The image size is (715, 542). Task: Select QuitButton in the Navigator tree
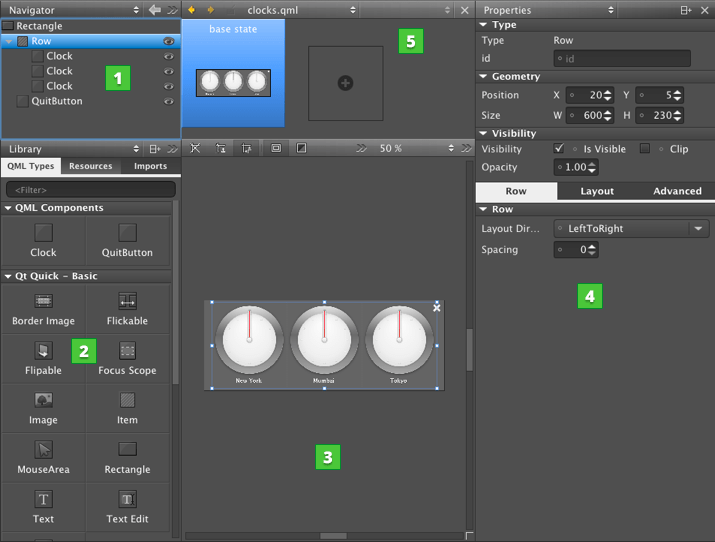(x=57, y=101)
